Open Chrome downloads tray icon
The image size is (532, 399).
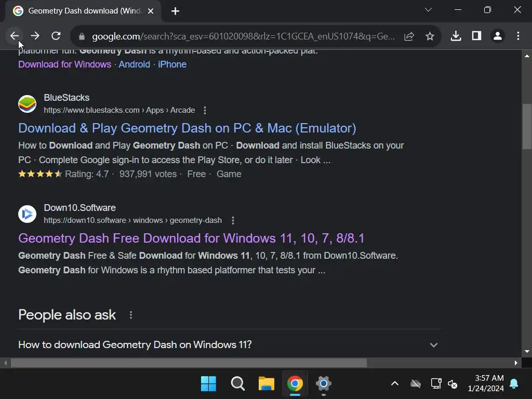coord(456,36)
